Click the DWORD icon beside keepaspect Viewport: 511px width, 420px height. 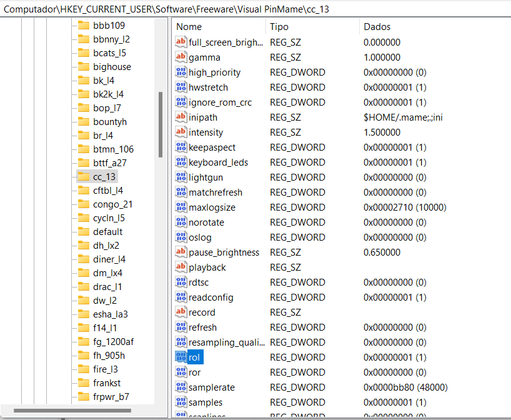181,147
